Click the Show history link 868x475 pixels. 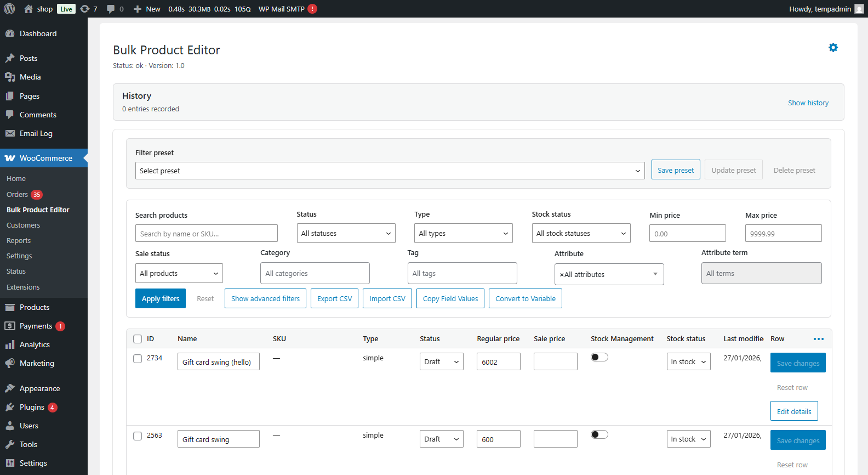coord(808,103)
